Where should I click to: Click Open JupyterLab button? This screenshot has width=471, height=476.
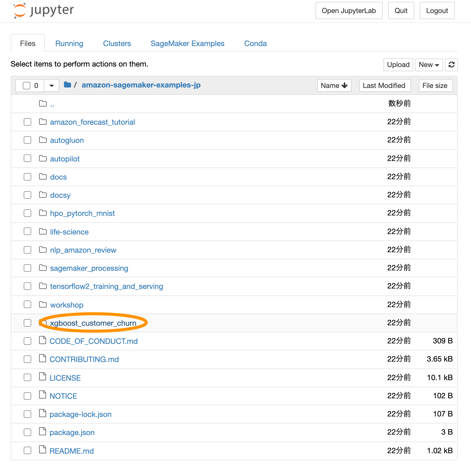point(349,11)
